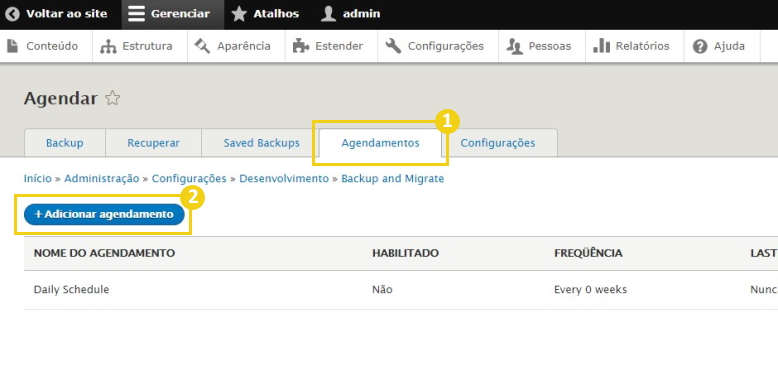Viewport: 778px width, 376px height.
Task: Click the Habilitado column header
Action: (x=405, y=253)
